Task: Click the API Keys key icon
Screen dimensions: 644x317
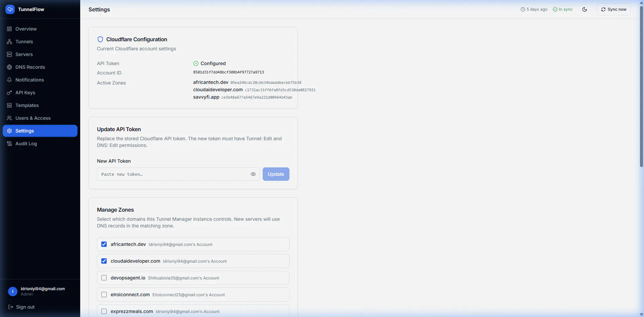Action: point(9,93)
